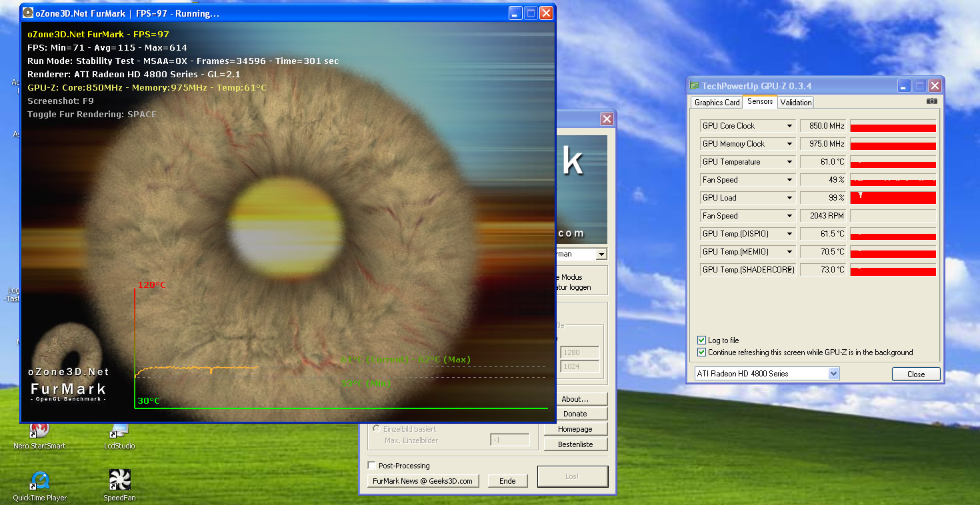Viewport: 980px width, 505px height.
Task: Minimize the GPU-Z window
Action: point(903,86)
